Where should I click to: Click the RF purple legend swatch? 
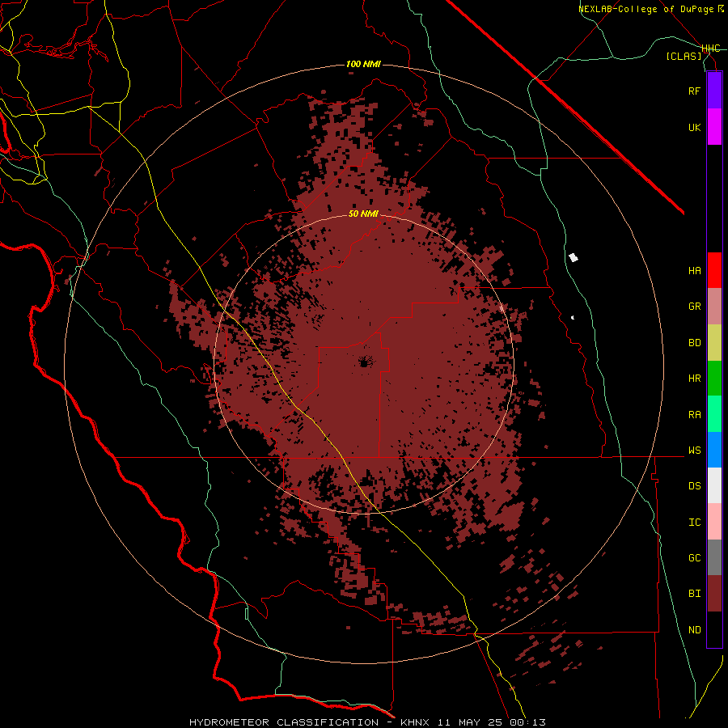[x=714, y=91]
